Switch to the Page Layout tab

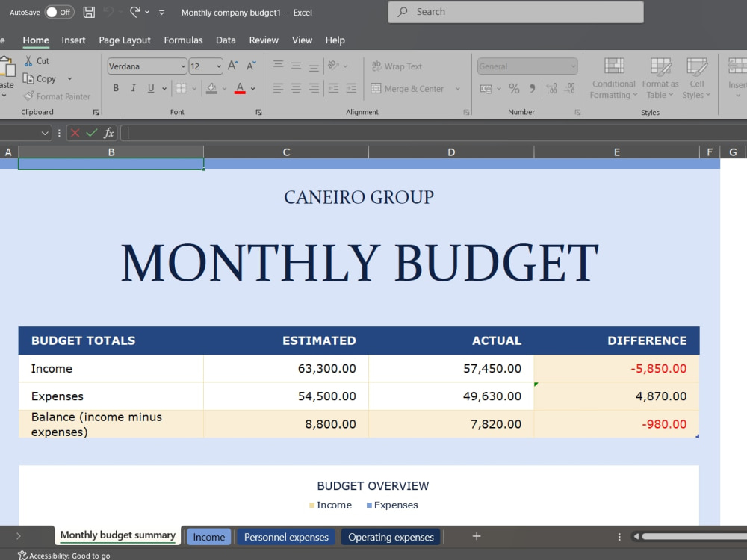(x=125, y=40)
